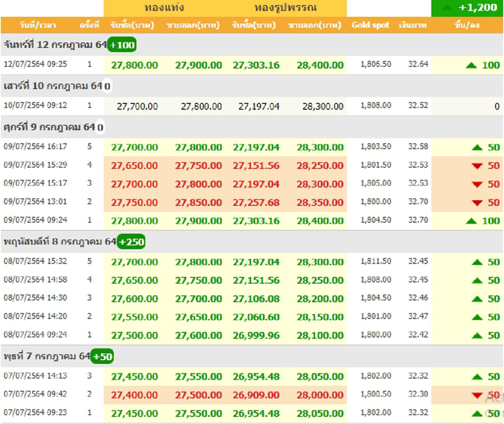Click the green +250 badge for 8 กรกฎาคม
This screenshot has width=504, height=424.
coord(131,242)
